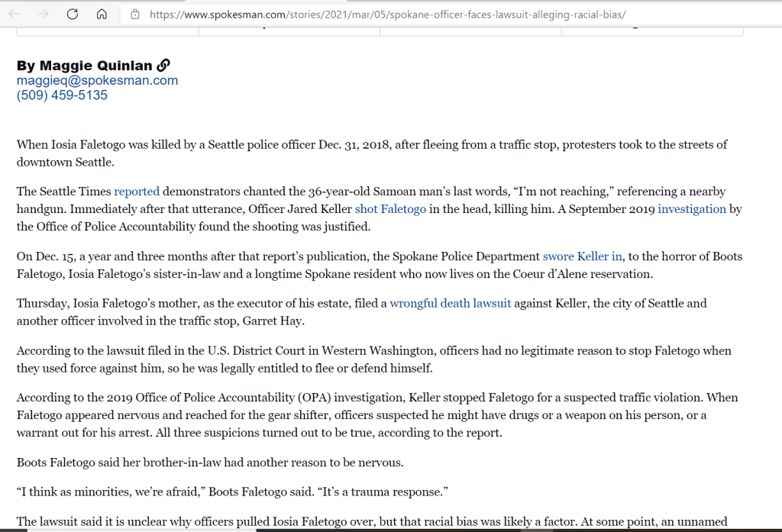Open the September 2019 "investigation" link
Viewport: 782px width, 532px height.
point(692,208)
